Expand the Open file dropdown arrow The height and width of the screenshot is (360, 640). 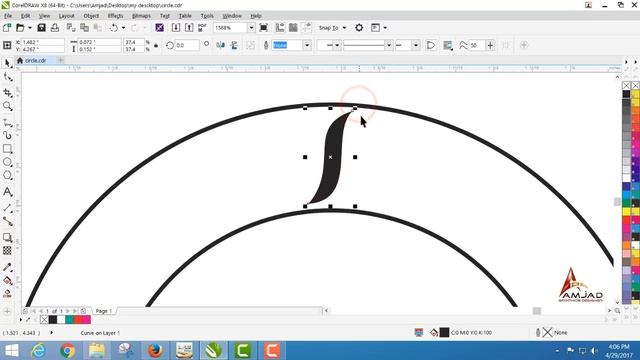(x=29, y=28)
